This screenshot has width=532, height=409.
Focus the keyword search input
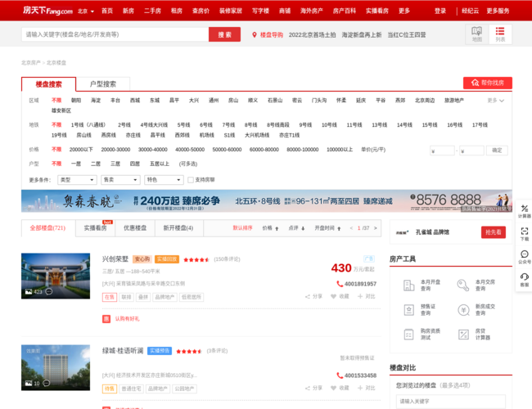[x=115, y=34]
